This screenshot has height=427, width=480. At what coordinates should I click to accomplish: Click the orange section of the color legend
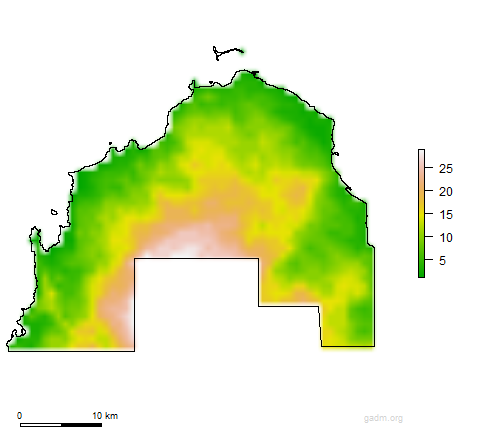point(421,191)
